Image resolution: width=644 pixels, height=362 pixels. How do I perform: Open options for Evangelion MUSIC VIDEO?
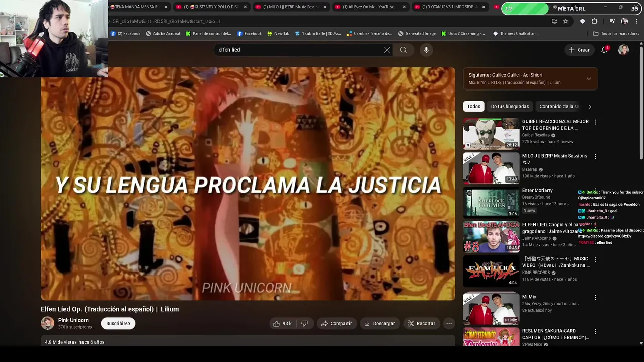coord(595,259)
